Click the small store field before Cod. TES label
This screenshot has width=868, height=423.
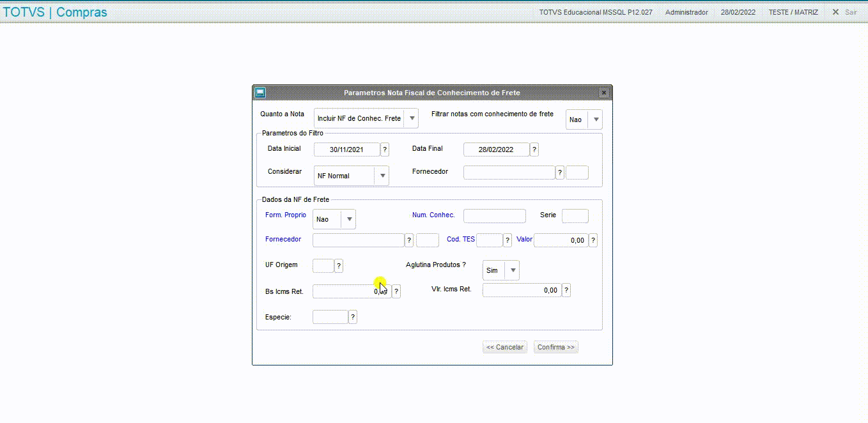[x=428, y=240]
